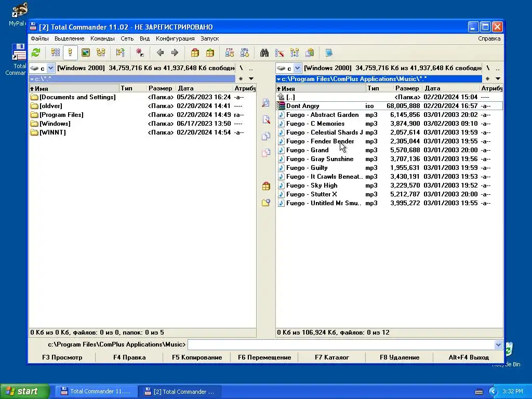Click the right panel parent '..' button
This screenshot has width=532, height=399.
(497, 68)
